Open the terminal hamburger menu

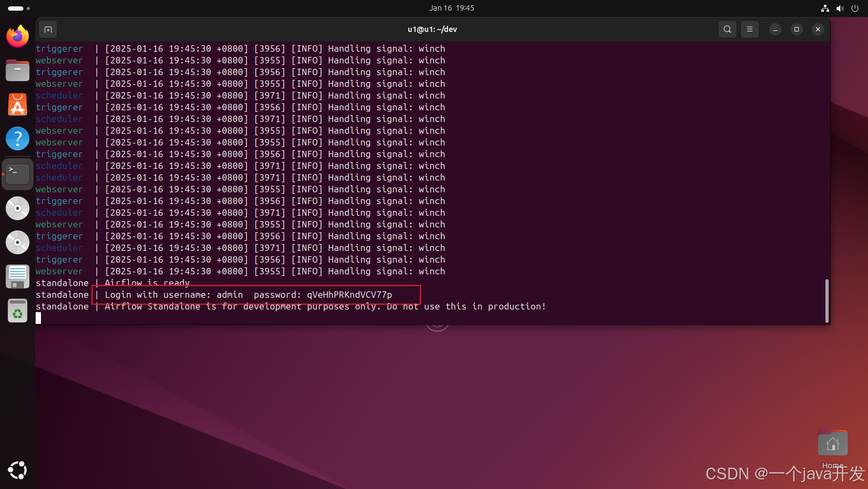(750, 29)
